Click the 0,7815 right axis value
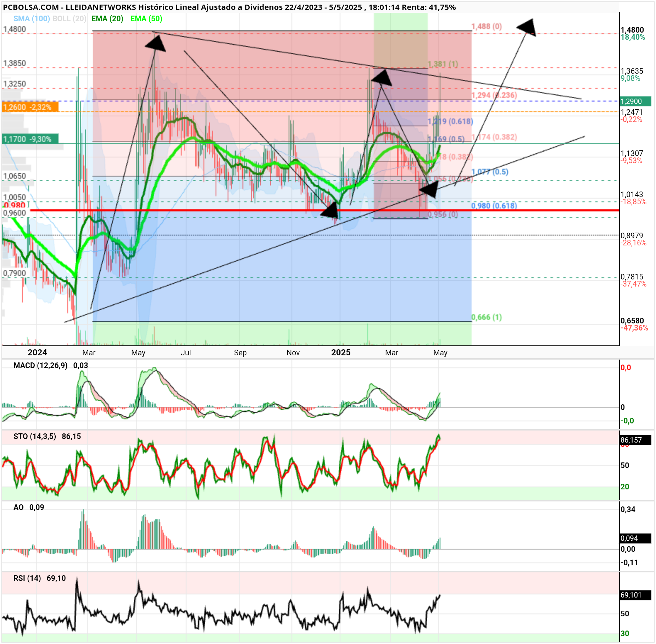Image resolution: width=656 pixels, height=644 pixels. point(632,277)
